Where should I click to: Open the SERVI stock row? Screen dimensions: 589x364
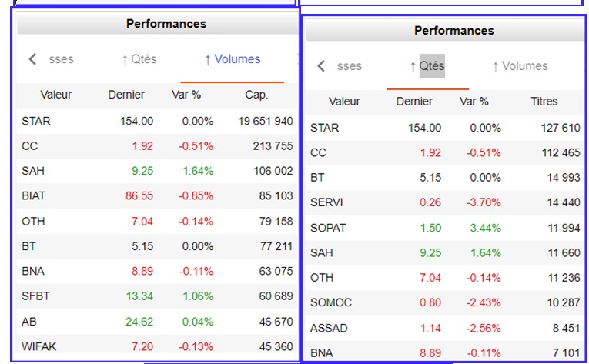(x=326, y=202)
